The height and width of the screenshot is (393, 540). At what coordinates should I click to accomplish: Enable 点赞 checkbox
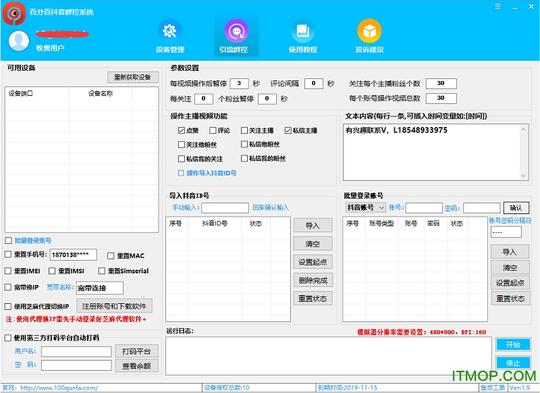(x=181, y=130)
